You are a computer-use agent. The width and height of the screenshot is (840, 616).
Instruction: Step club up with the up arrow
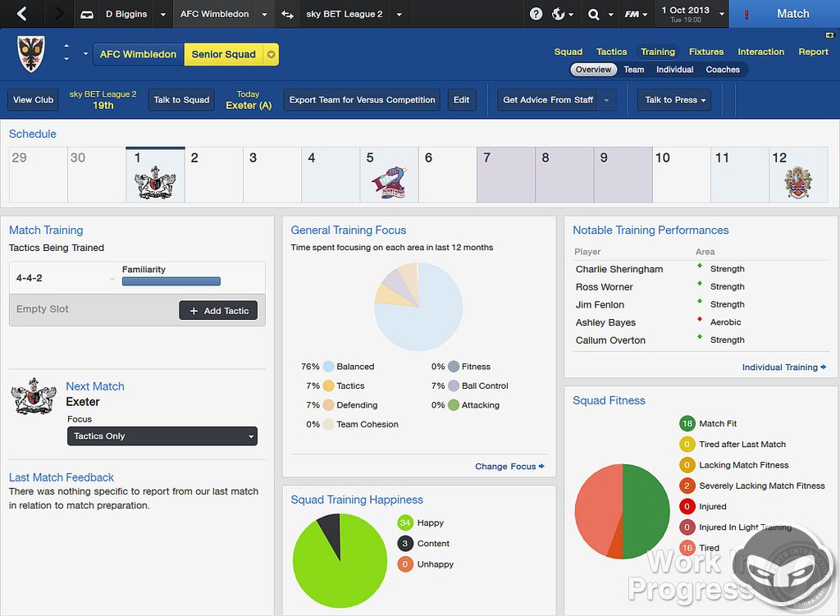coord(66,46)
